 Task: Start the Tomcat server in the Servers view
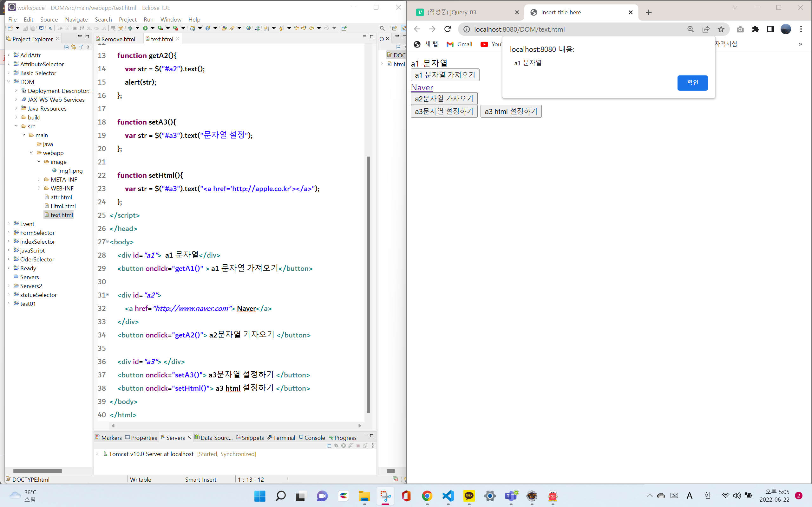[x=344, y=446]
